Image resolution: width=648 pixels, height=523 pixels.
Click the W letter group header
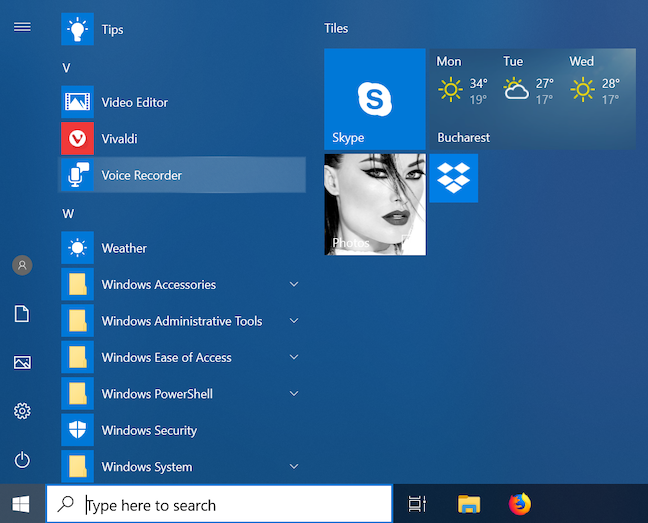pyautogui.click(x=68, y=214)
